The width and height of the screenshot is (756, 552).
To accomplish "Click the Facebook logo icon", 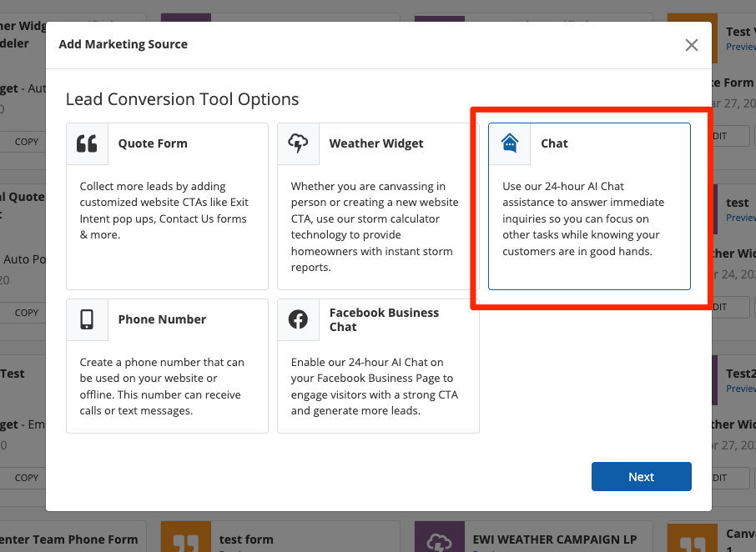I will (x=298, y=319).
